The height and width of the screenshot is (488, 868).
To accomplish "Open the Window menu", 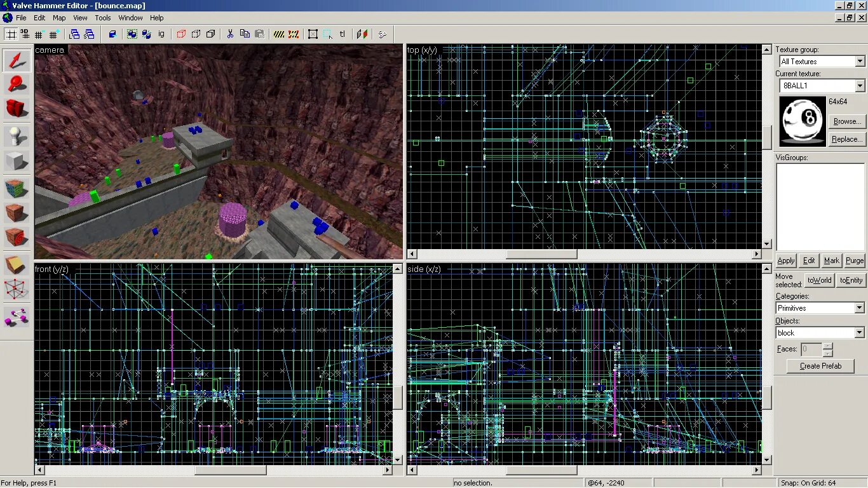I will (x=131, y=18).
